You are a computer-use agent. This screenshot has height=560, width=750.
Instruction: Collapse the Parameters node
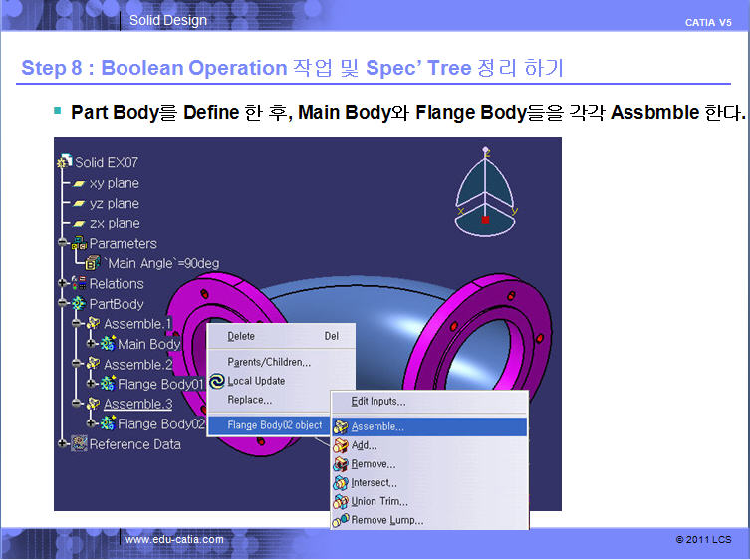click(x=63, y=242)
